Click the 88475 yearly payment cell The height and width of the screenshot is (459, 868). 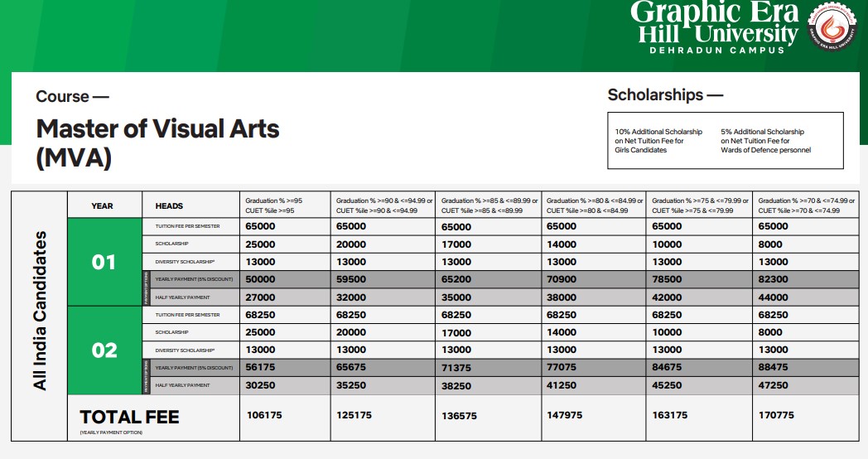[774, 367]
